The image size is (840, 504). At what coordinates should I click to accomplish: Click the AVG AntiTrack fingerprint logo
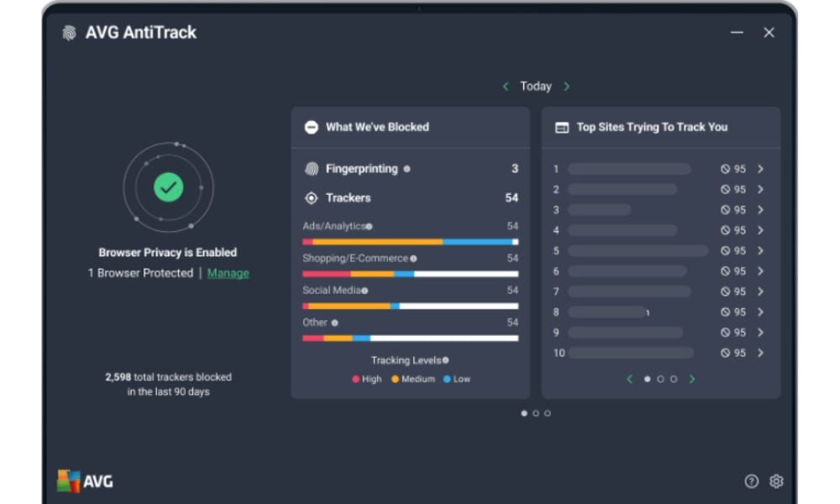(x=69, y=33)
